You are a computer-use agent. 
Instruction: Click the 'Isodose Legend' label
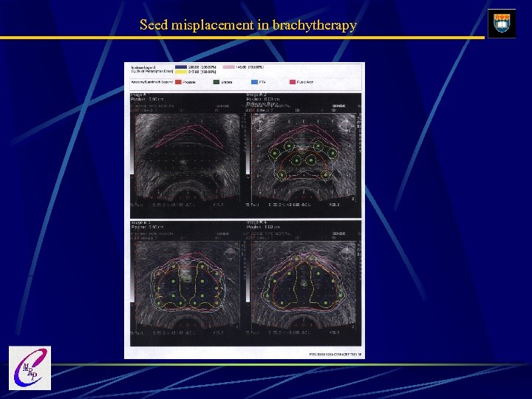tap(143, 67)
